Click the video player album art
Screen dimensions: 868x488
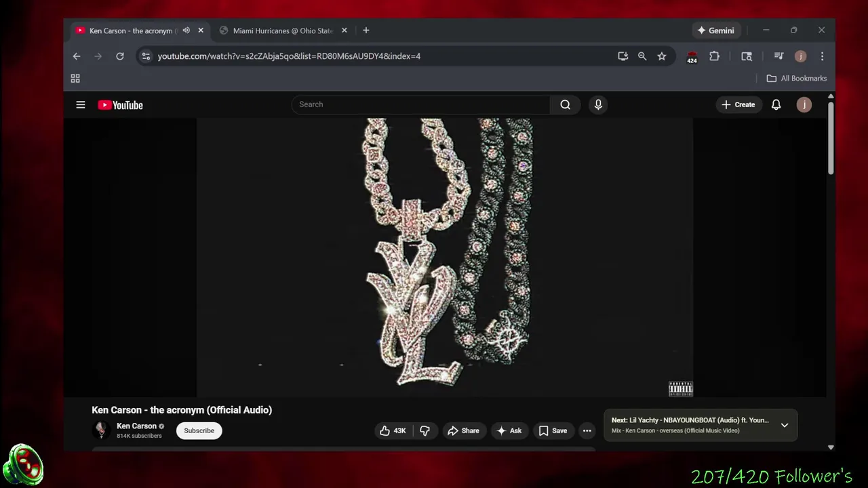445,258
